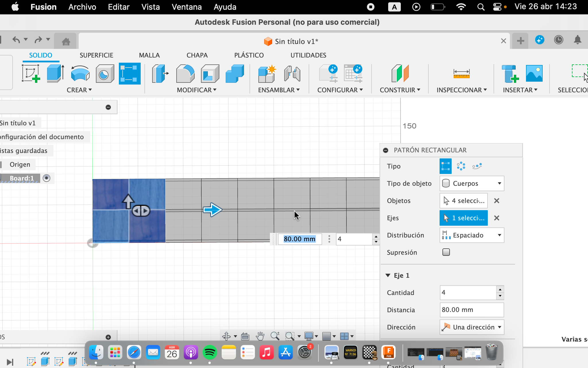Toggle the Supresión checkbox

pyautogui.click(x=446, y=252)
